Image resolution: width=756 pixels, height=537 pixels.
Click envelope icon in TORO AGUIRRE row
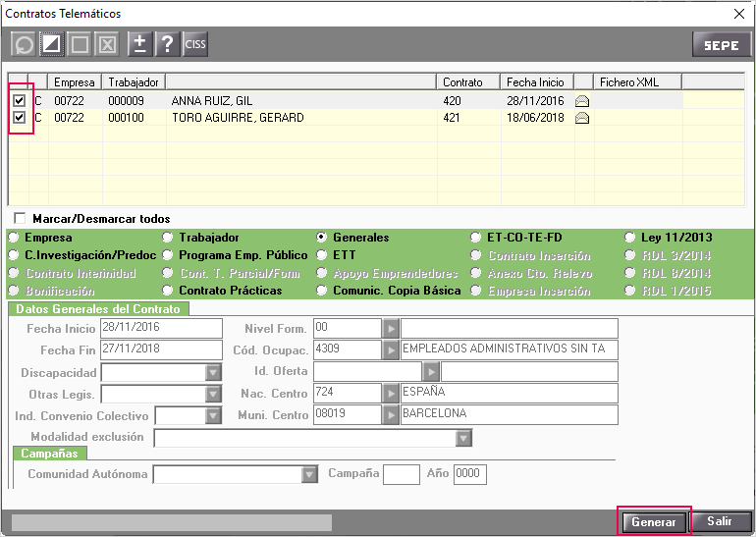pyautogui.click(x=582, y=118)
